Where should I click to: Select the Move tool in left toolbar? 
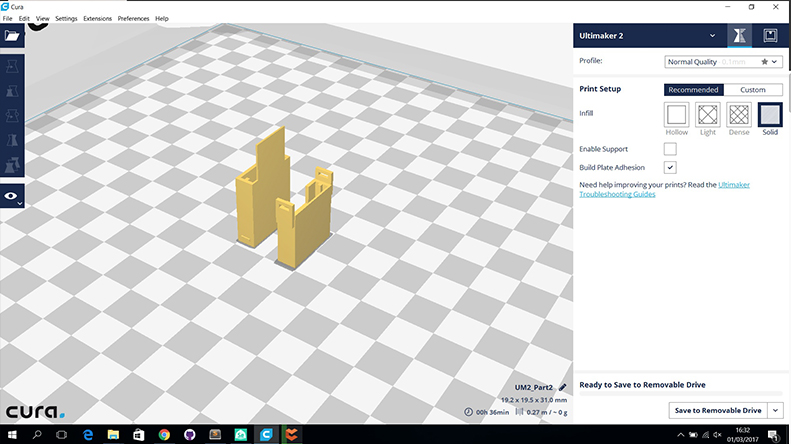[x=12, y=67]
